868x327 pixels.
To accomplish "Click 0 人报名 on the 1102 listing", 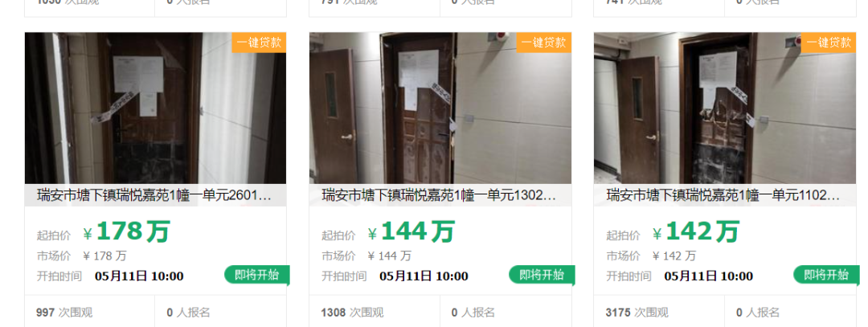I will tap(758, 313).
